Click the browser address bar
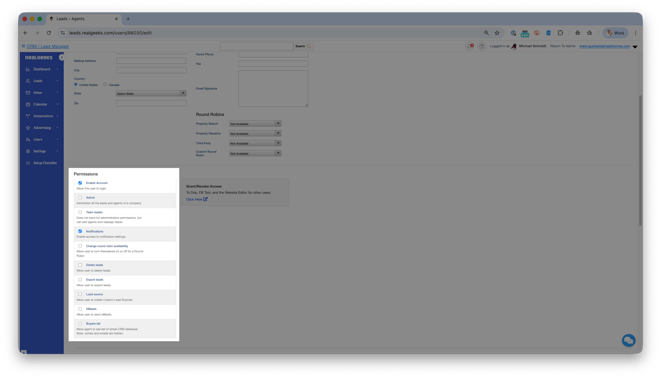The image size is (661, 378). [270, 33]
